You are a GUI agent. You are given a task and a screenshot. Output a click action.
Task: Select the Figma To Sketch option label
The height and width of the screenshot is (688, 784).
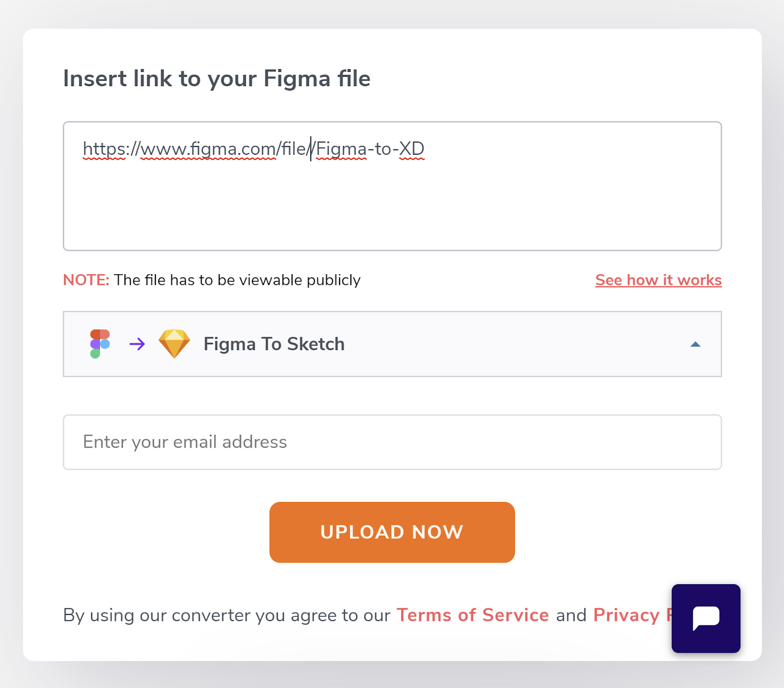[x=274, y=344]
